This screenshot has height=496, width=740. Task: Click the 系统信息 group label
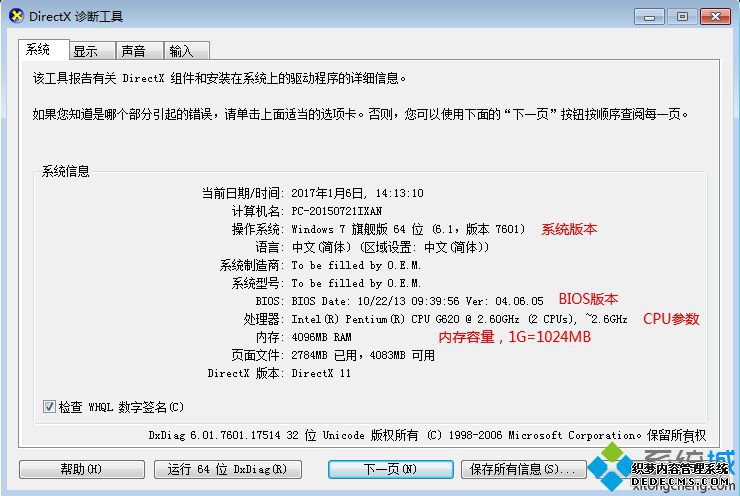tap(66, 171)
